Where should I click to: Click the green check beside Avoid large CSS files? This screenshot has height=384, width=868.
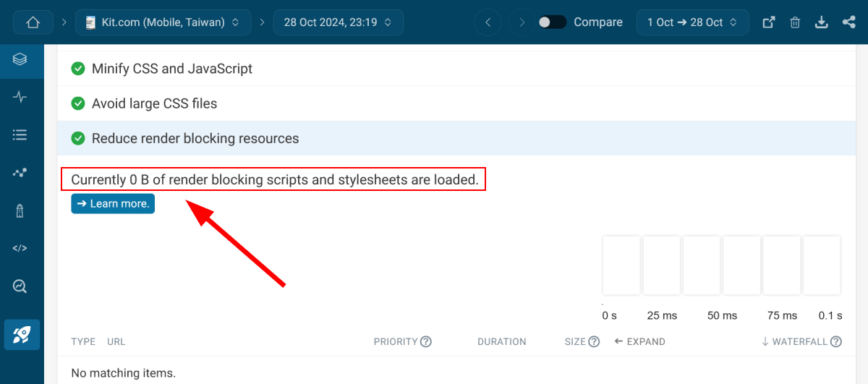click(78, 103)
